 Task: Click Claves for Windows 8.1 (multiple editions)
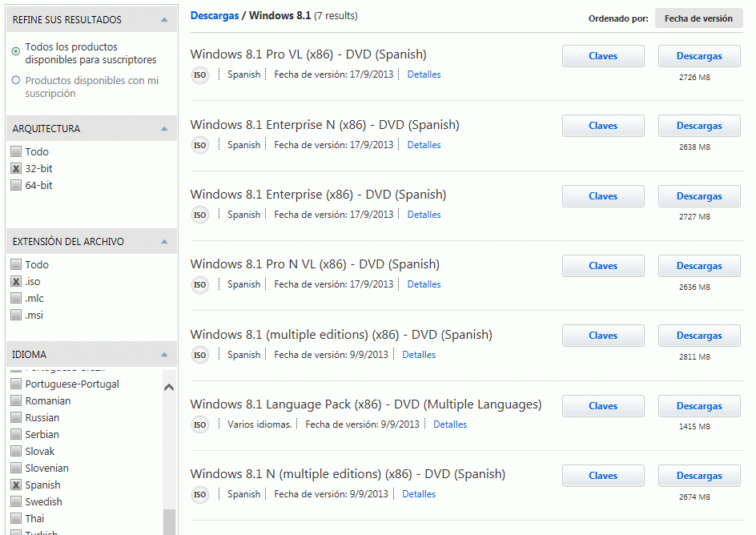point(603,336)
